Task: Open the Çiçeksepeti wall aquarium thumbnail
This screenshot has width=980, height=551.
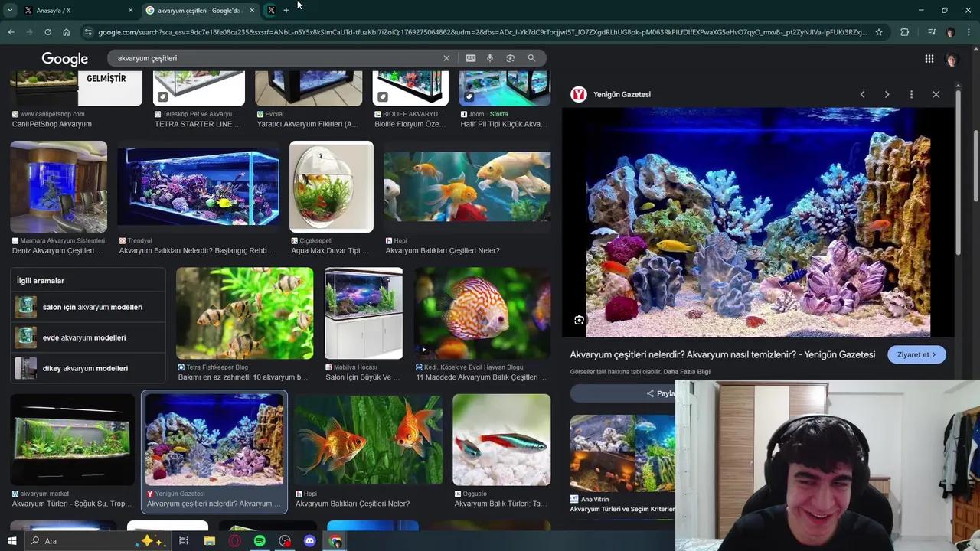Action: pos(332,187)
